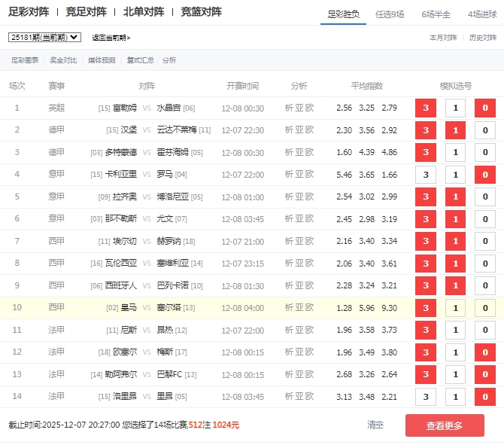The height and width of the screenshot is (445, 504).
Task: Click 析 analysis link for match 2
Action: pos(290,130)
